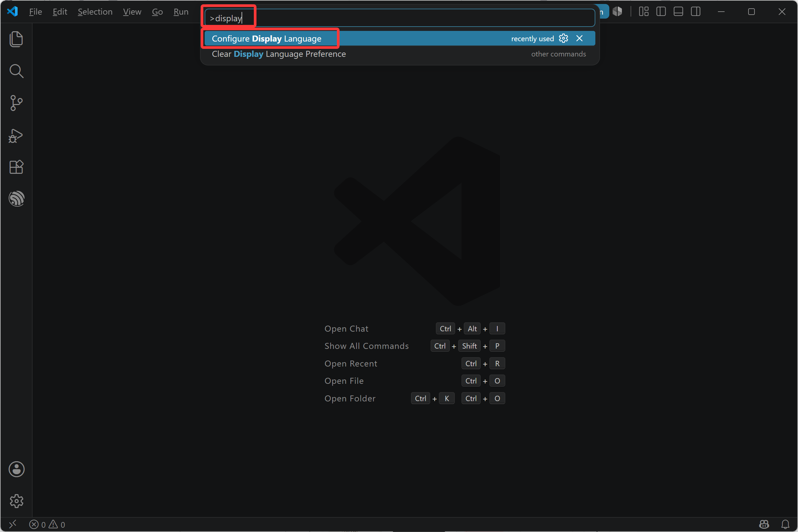Maximize the VS Code window
The height and width of the screenshot is (532, 798).
(751, 12)
